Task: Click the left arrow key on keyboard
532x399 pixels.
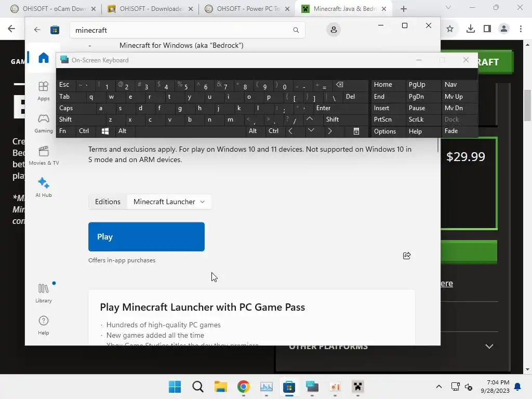Action: pos(290,131)
